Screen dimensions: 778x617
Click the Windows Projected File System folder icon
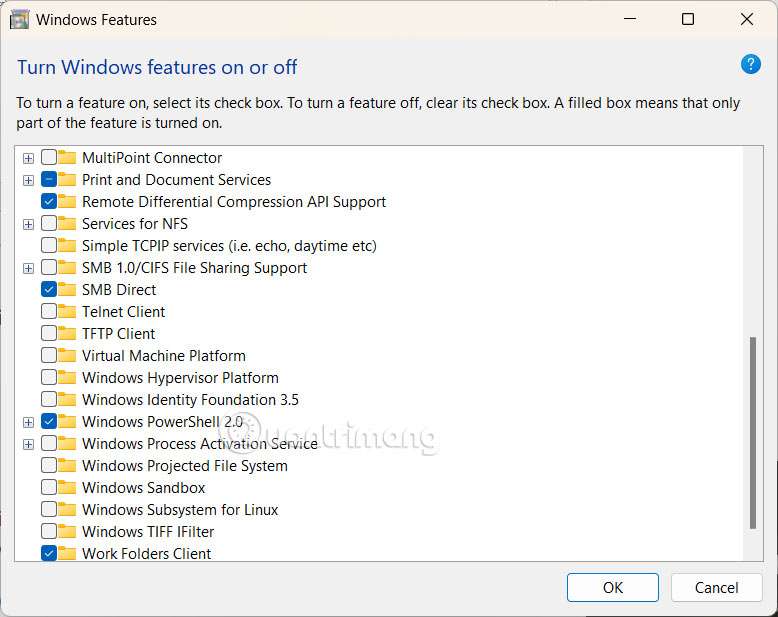[67, 466]
